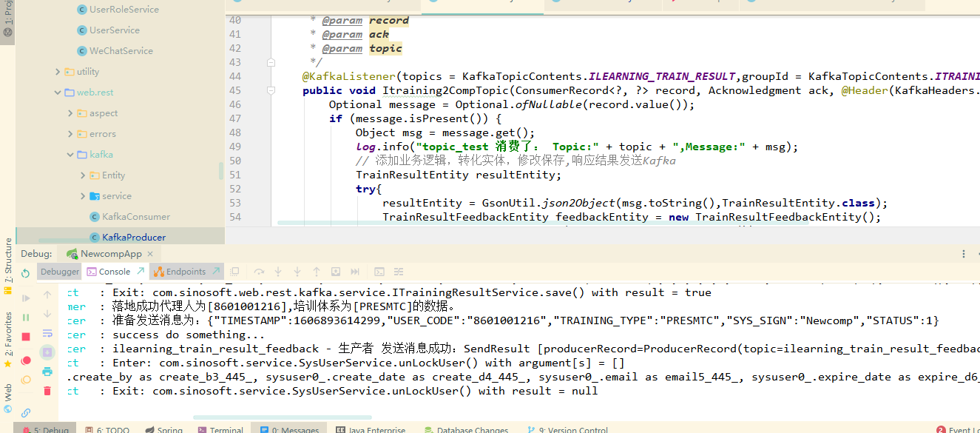The width and height of the screenshot is (980, 433).
Task: Switch to the Debugger tab
Action: click(60, 271)
